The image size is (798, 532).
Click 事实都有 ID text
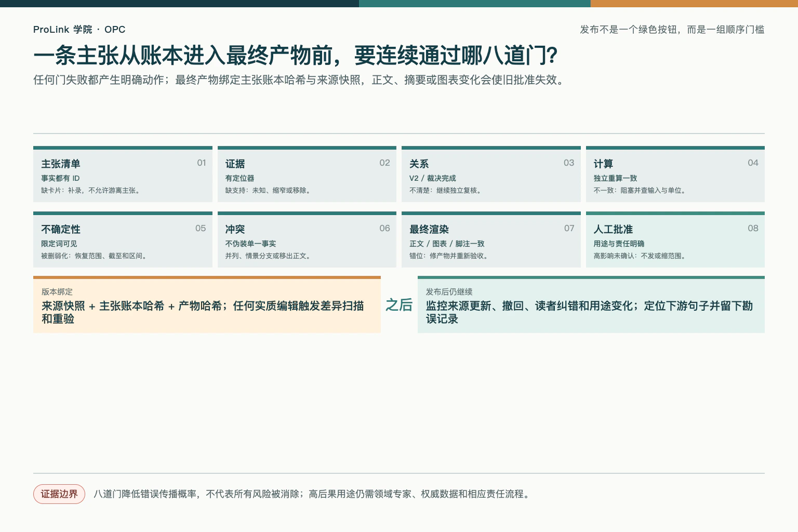(x=60, y=178)
